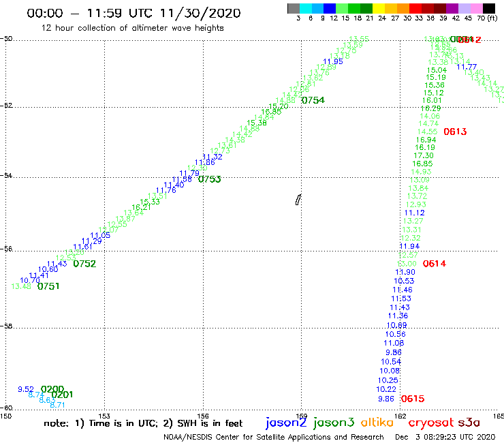Click the blue value 11.77

467,67
